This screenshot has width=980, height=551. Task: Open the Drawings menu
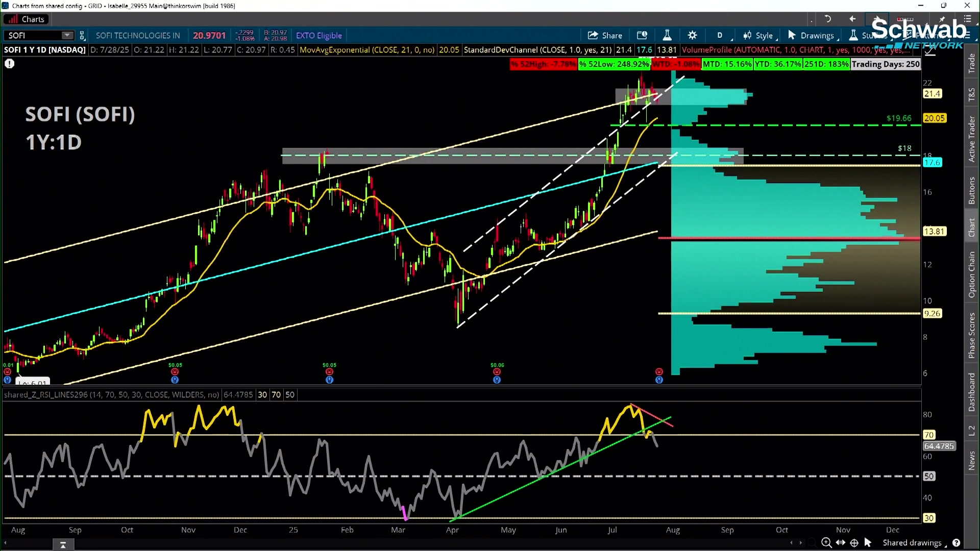point(812,35)
